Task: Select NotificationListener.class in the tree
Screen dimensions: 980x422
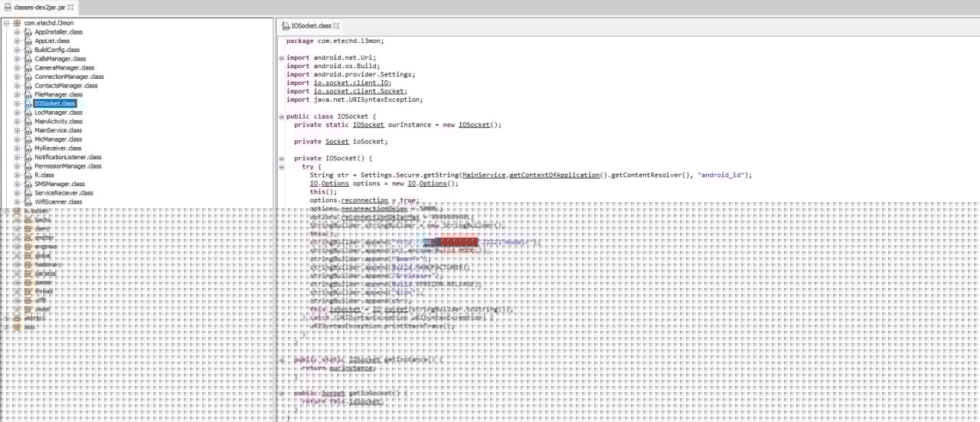Action: (67, 157)
